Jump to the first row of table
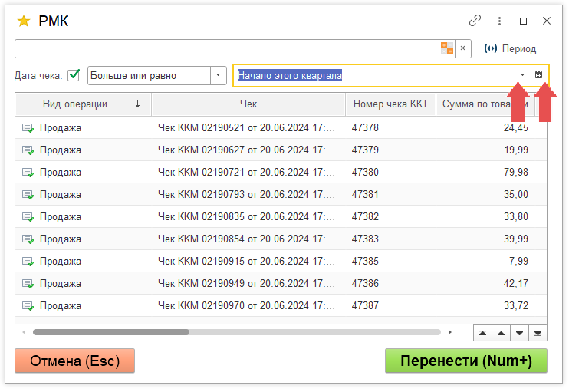Screen dimensions: 569x392 [x=482, y=333]
